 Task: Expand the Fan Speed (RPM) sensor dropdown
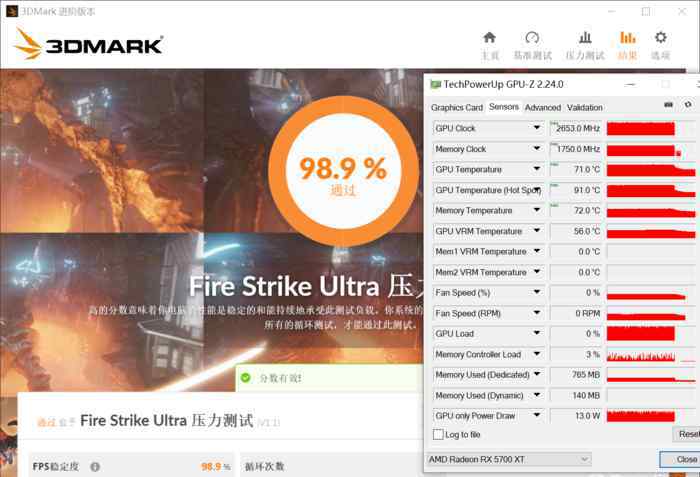(x=537, y=313)
